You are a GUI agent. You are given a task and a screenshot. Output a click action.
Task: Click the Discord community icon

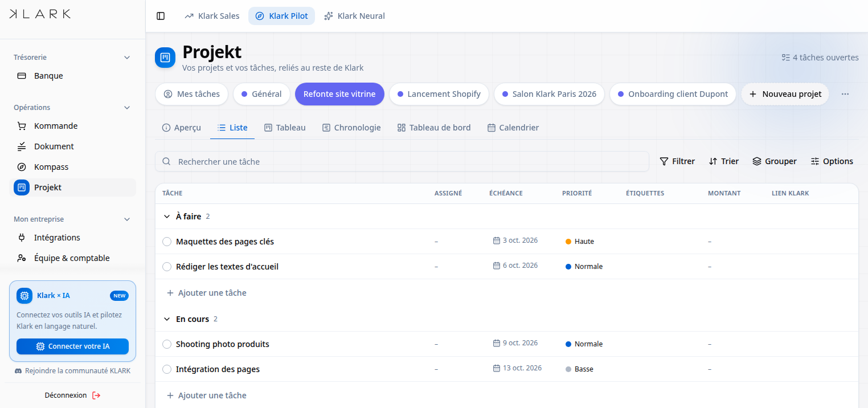pyautogui.click(x=18, y=371)
